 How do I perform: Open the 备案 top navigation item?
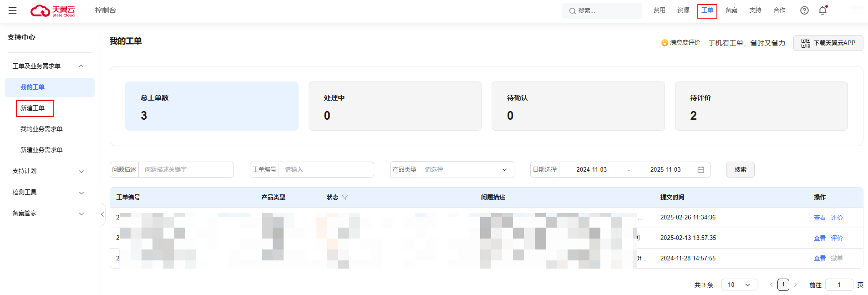[731, 10]
